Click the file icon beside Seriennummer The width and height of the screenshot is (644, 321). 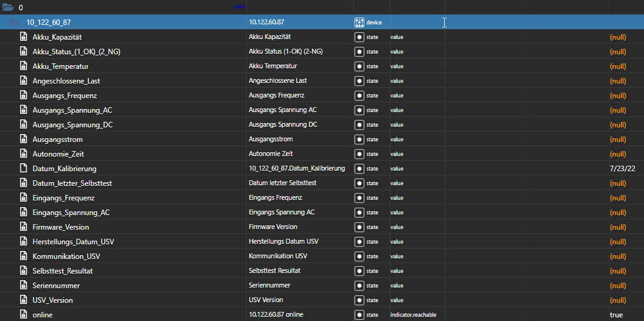click(24, 286)
